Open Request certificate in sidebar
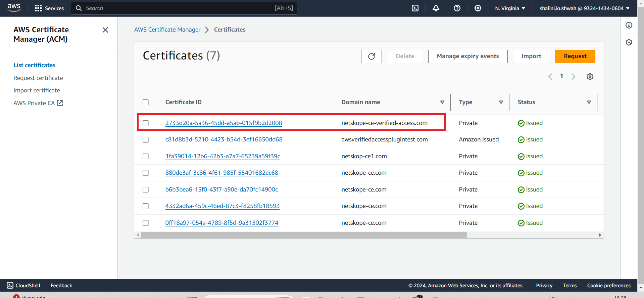This screenshot has height=298, width=644. point(38,78)
